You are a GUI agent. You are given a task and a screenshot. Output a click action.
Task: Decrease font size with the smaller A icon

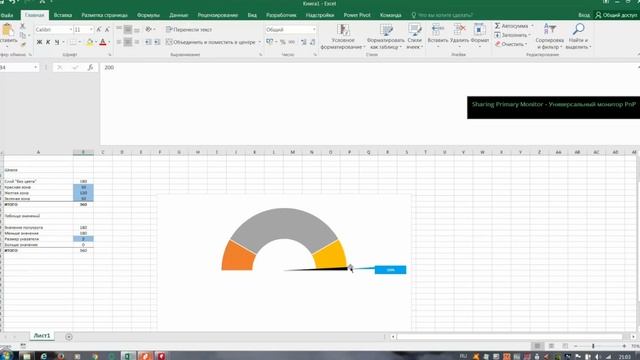tap(107, 29)
